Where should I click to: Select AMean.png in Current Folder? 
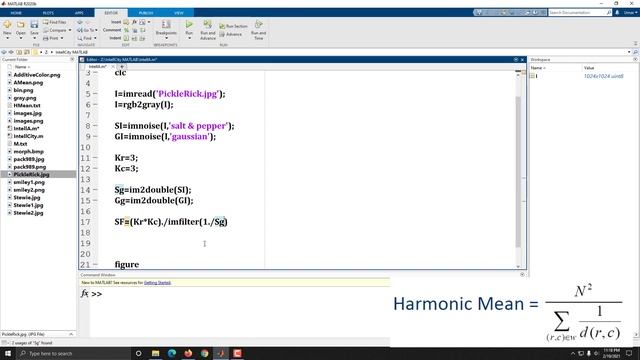coord(28,82)
